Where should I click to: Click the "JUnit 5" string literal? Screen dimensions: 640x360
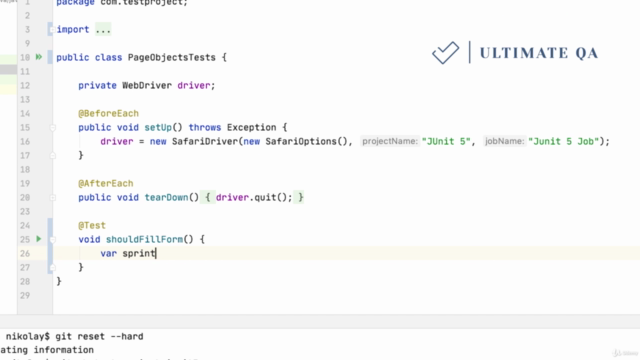click(x=446, y=142)
